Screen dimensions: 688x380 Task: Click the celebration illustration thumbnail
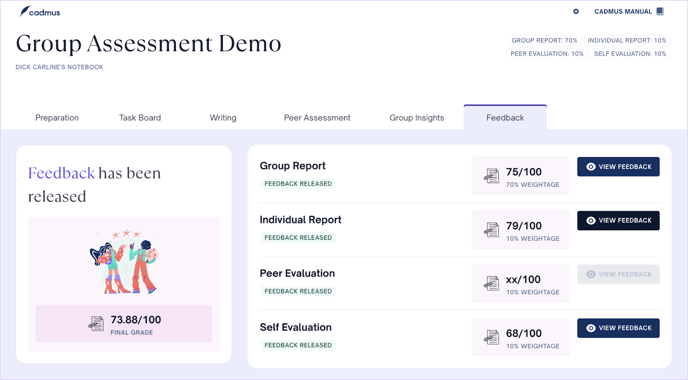(124, 262)
